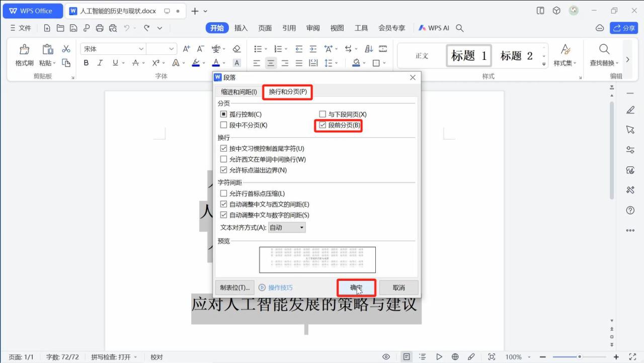Open the Style Set (样式集) icon
Viewport: 644px width, 363px height.
566,49
